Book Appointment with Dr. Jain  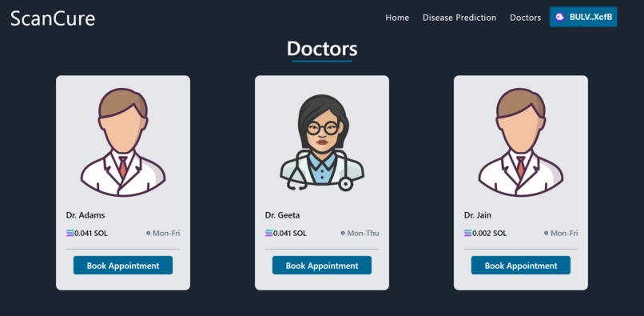521,266
